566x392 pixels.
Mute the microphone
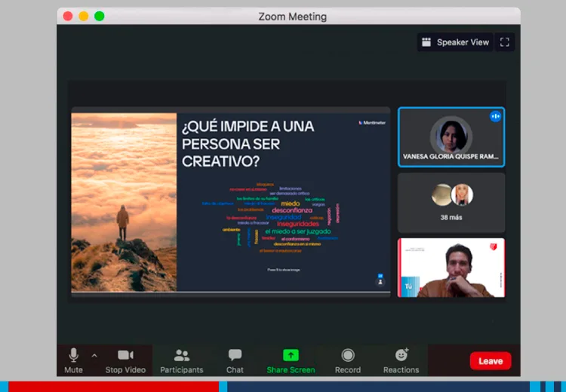(x=73, y=360)
